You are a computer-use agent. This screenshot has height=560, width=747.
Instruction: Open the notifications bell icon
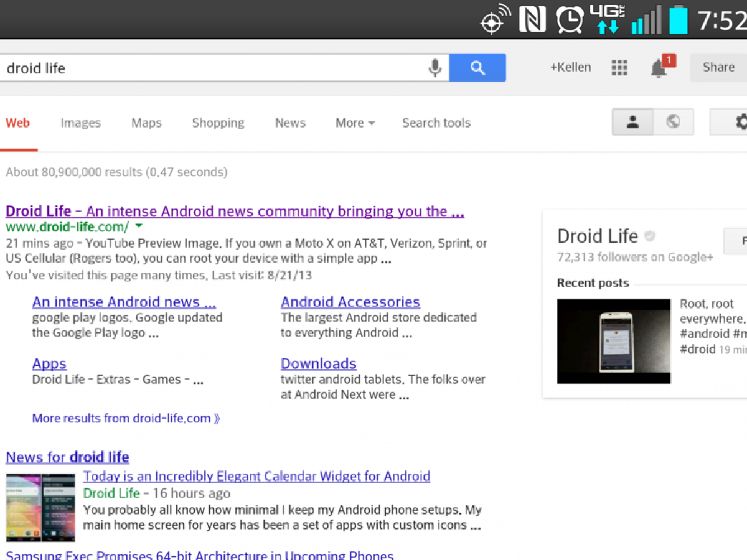click(x=659, y=68)
